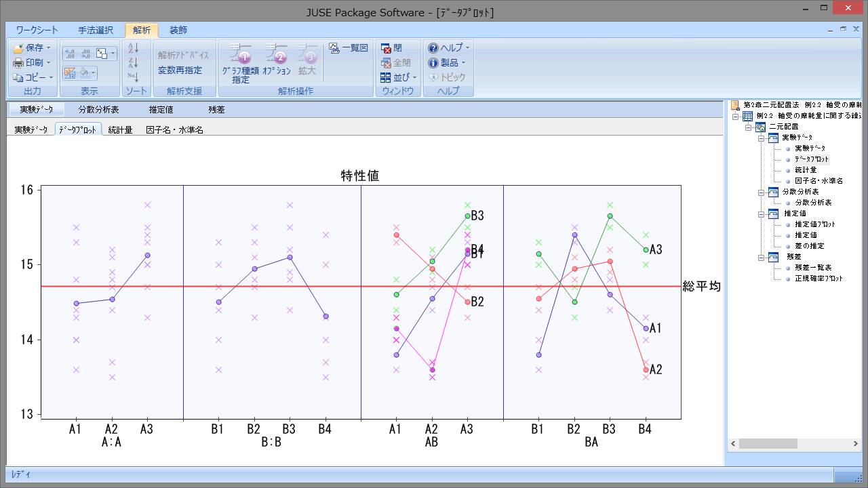Click the decrease decimal places icon
This screenshot has height=488, width=868.
(85, 54)
